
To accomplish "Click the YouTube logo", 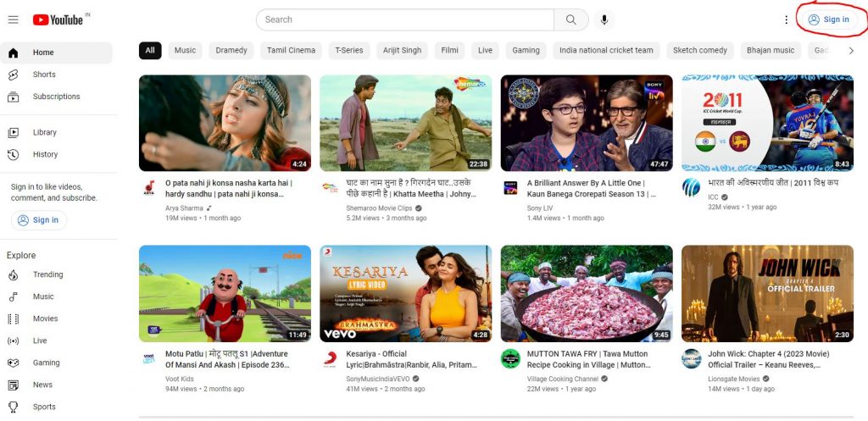I will tap(58, 20).
